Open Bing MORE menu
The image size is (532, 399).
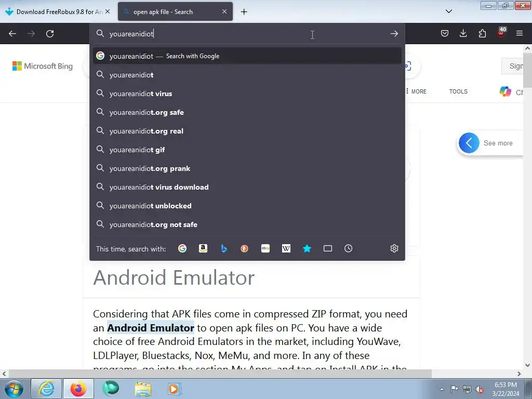click(416, 91)
